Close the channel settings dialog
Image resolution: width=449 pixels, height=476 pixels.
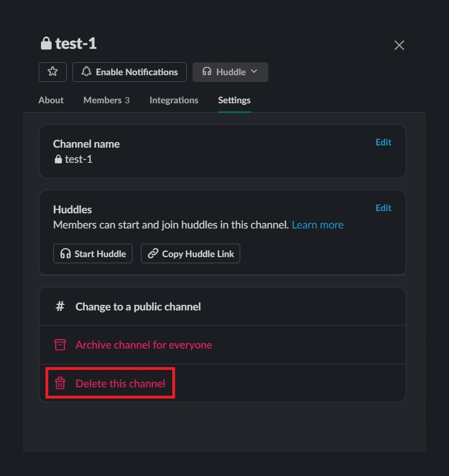pyautogui.click(x=399, y=45)
